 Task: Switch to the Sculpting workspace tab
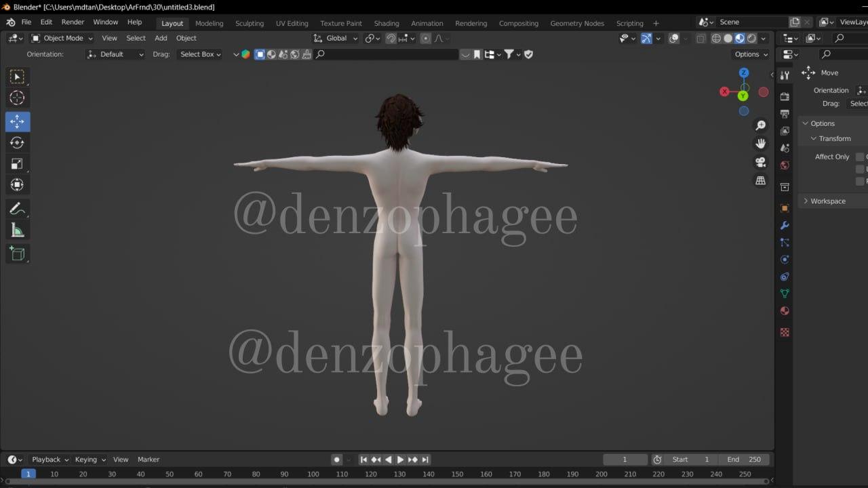pyautogui.click(x=250, y=23)
